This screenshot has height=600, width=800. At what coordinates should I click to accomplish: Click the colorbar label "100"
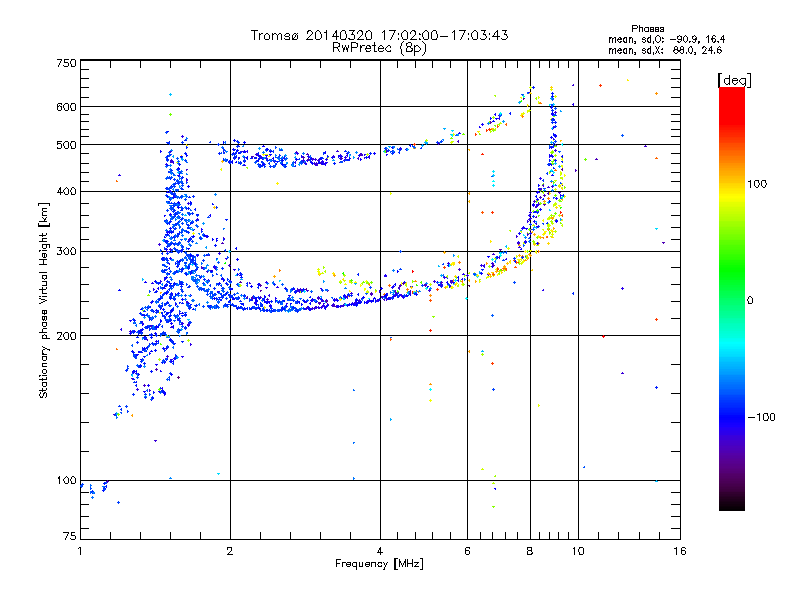pos(757,184)
